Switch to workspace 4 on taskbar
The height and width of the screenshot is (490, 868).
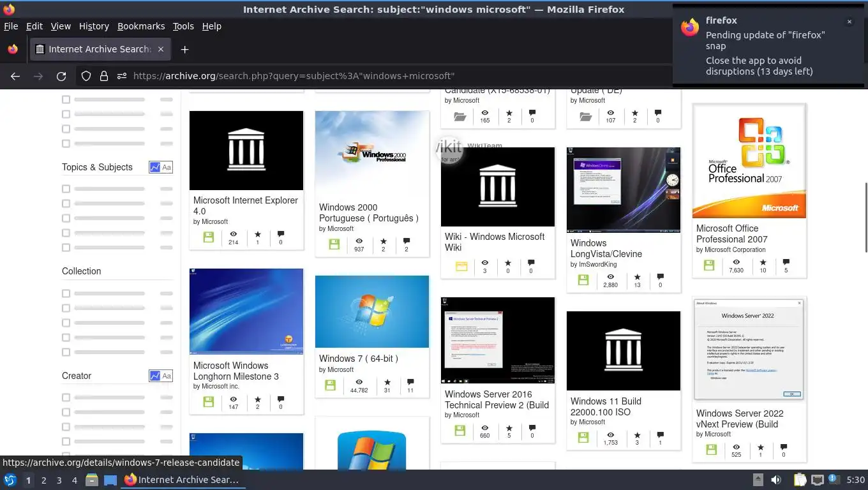pyautogui.click(x=74, y=480)
